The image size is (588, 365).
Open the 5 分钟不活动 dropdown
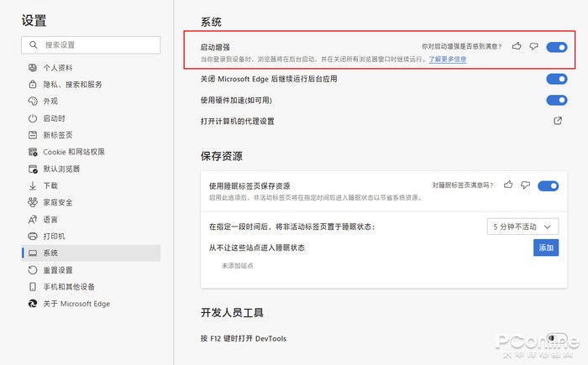tap(522, 227)
